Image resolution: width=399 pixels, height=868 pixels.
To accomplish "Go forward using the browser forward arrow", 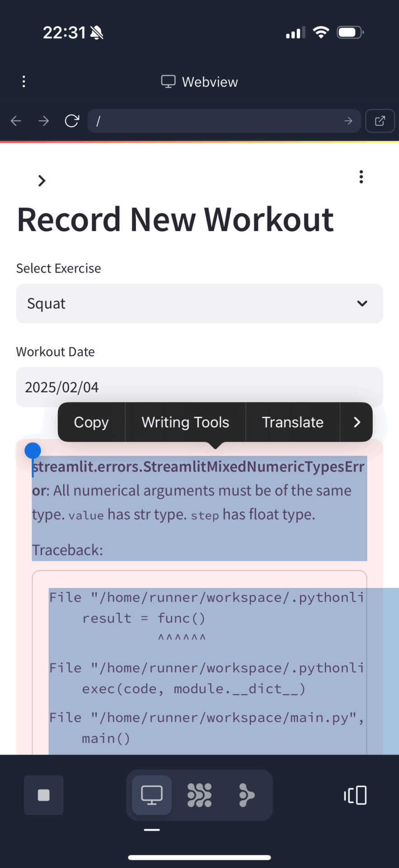I will coord(44,121).
